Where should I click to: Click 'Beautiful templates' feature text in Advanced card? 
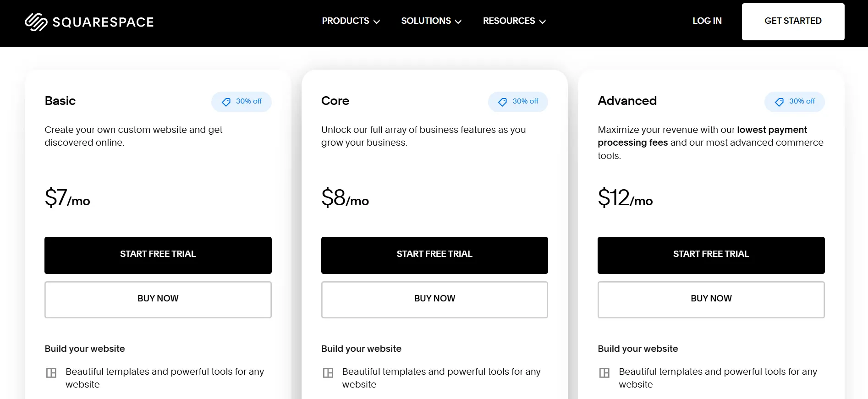pyautogui.click(x=718, y=378)
